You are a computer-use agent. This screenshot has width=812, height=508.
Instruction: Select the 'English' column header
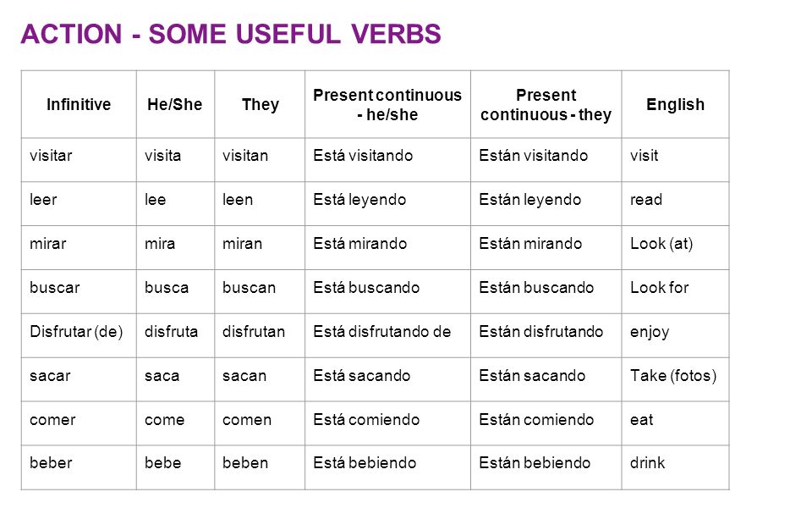click(x=675, y=104)
